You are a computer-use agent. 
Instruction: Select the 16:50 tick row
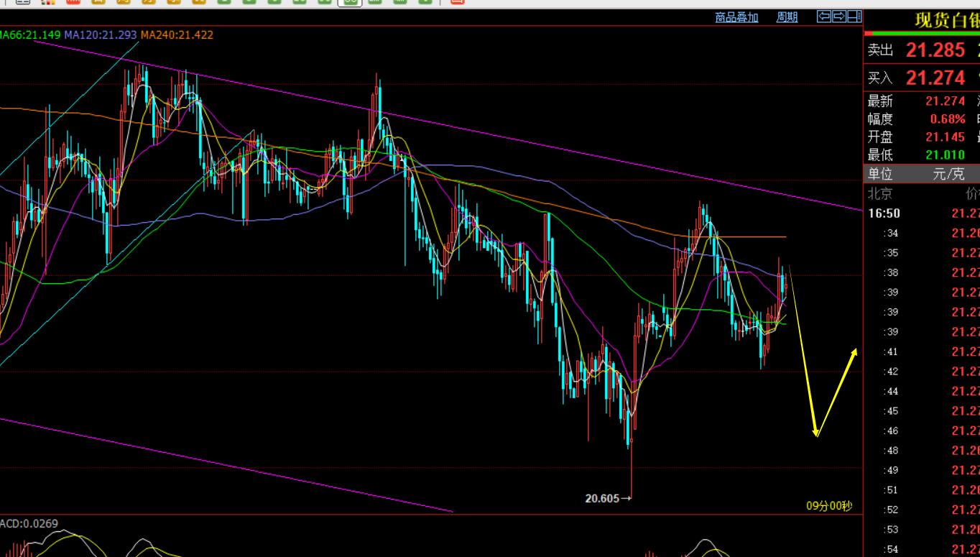pyautogui.click(x=922, y=213)
